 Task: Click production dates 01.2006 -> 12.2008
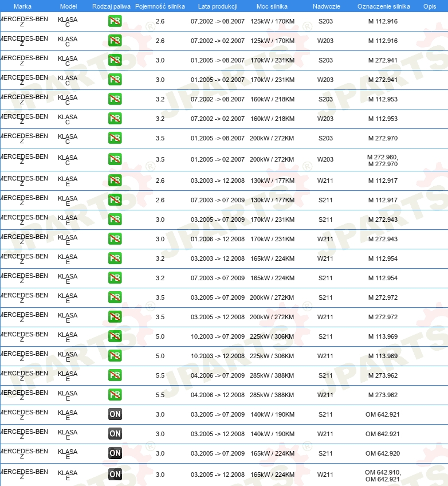tap(218, 240)
